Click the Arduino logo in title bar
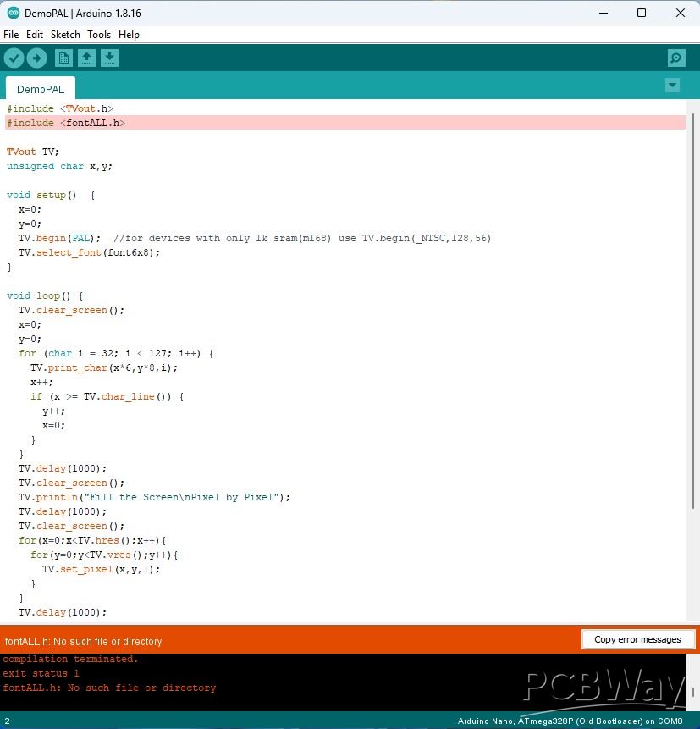The width and height of the screenshot is (700, 729). (x=13, y=13)
